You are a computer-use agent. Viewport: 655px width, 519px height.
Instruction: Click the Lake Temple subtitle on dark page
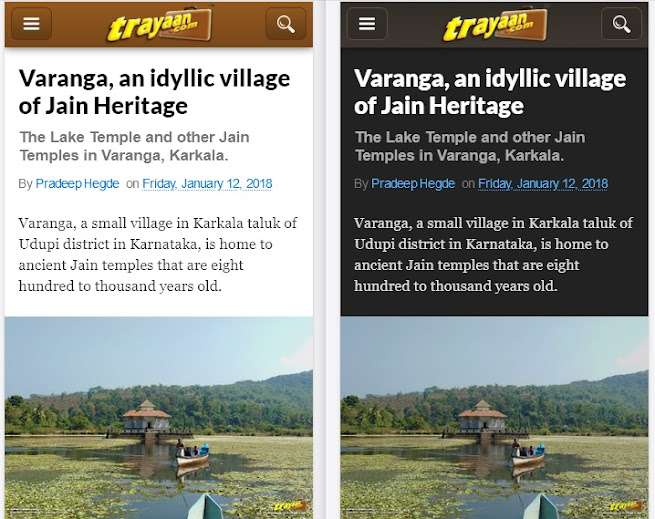pos(470,146)
